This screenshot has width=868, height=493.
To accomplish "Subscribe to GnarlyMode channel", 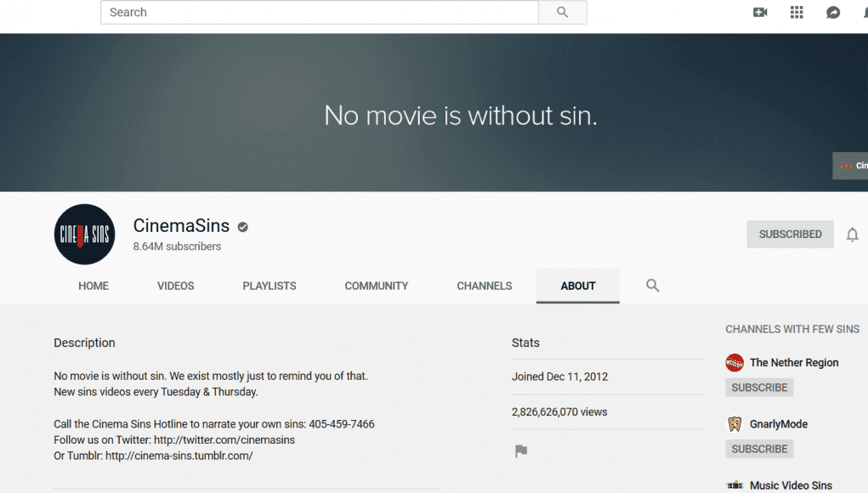I will 759,449.
